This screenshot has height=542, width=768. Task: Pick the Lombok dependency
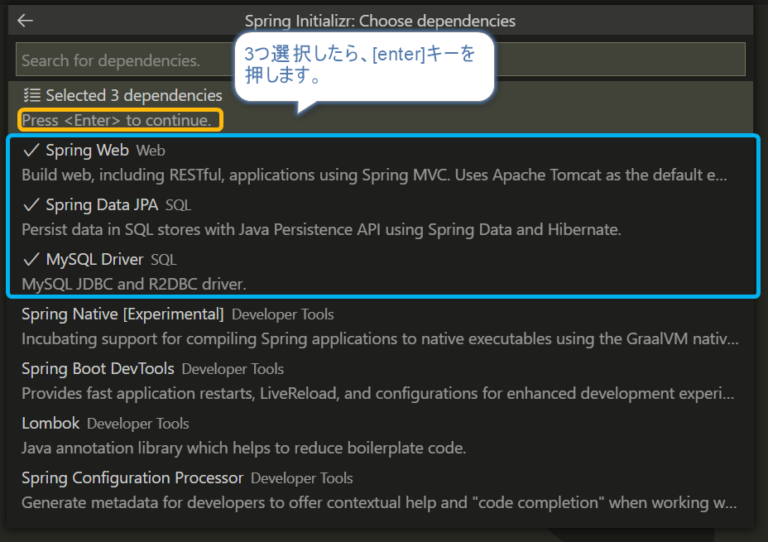point(50,423)
